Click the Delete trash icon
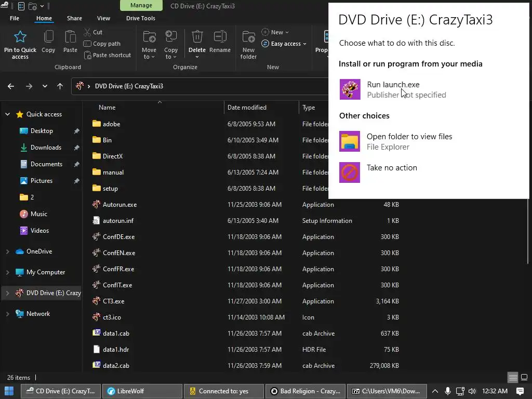532x399 pixels. 197,37
